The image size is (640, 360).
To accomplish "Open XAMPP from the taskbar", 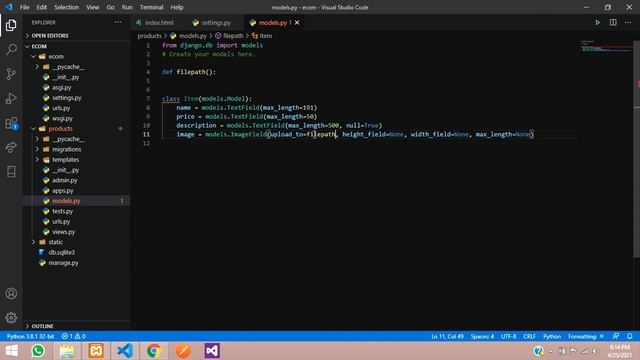I will point(96,351).
